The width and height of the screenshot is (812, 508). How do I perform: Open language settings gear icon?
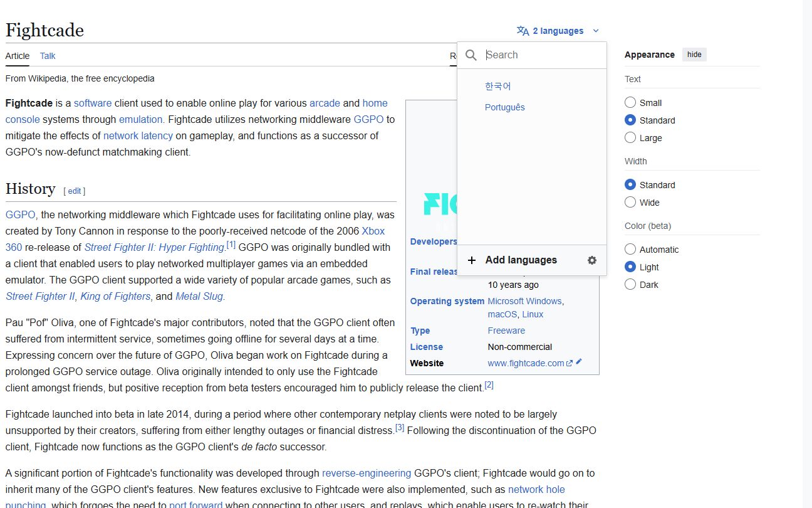(592, 260)
